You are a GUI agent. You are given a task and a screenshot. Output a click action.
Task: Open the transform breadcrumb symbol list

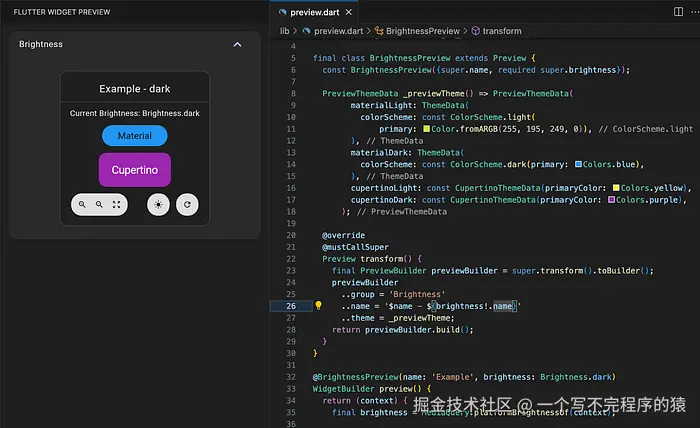[502, 31]
